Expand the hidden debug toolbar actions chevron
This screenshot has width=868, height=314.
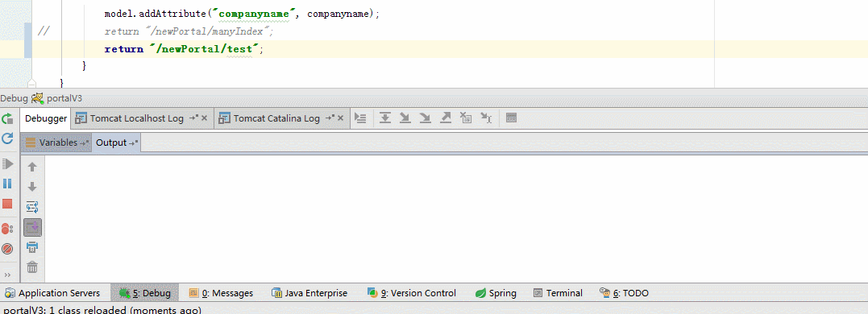click(7, 275)
